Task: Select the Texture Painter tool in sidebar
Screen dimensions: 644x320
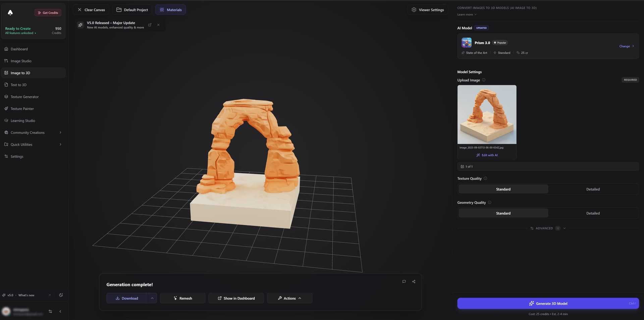Action: tap(22, 109)
